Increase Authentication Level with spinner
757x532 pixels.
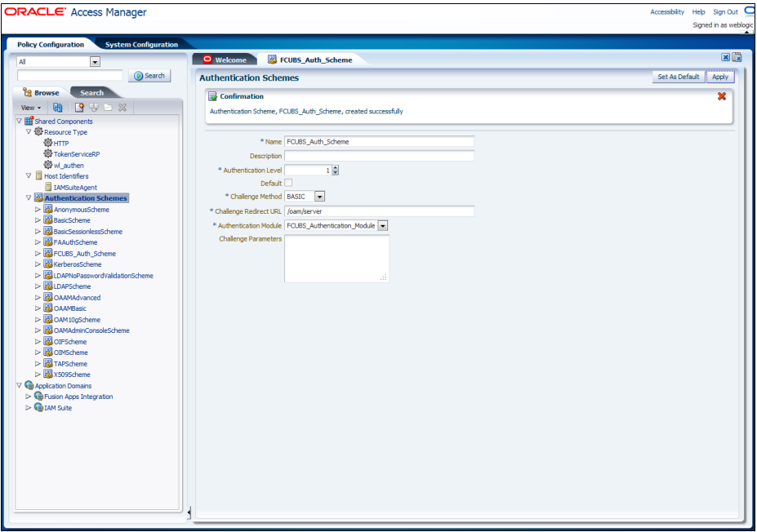click(x=336, y=168)
